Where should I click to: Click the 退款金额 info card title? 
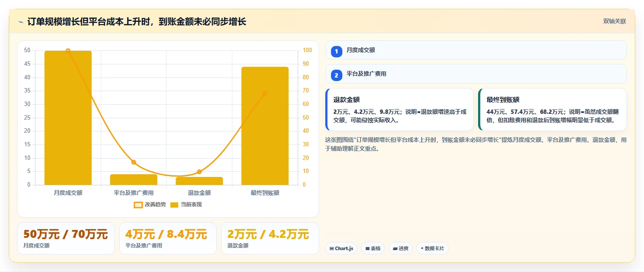tap(346, 100)
